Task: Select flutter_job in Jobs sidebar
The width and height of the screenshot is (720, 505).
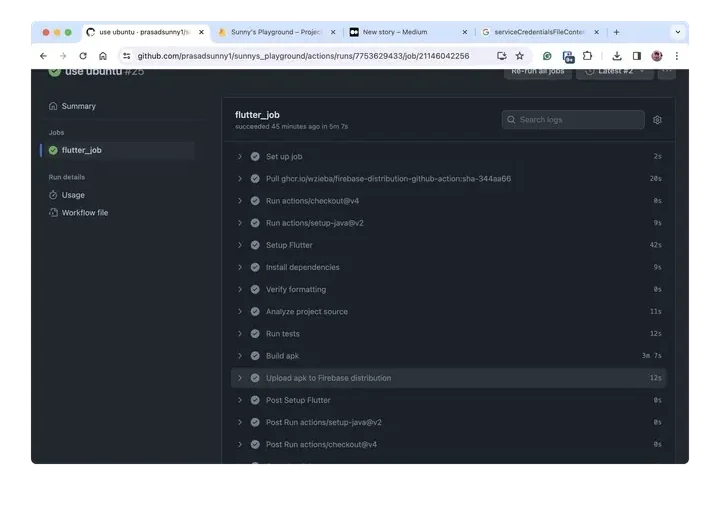Action: [118, 150]
